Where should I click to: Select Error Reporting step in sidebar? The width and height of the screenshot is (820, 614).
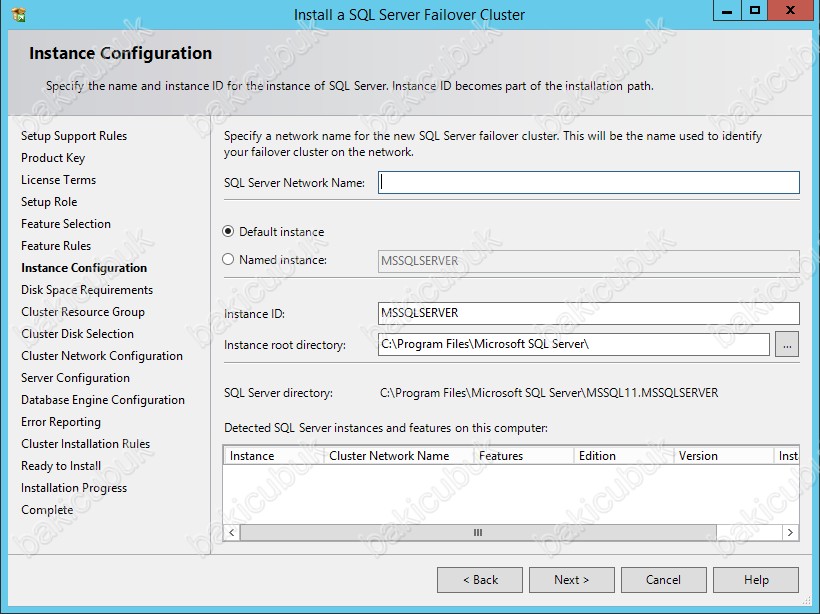[61, 422]
